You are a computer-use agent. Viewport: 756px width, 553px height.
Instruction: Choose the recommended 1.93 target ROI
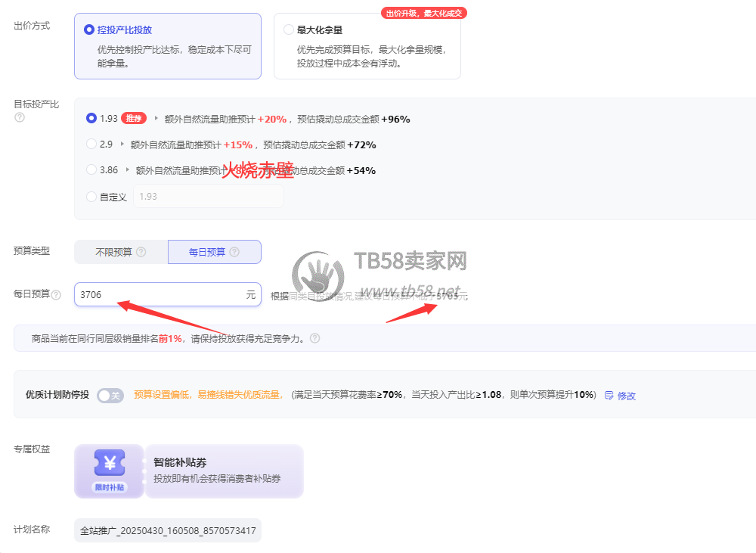pos(91,118)
